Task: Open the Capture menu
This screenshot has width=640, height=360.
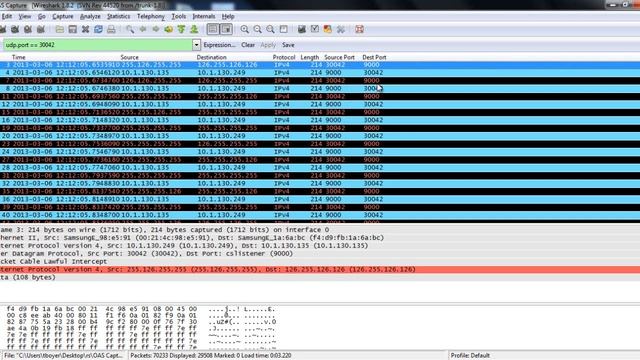Action: 62,16
